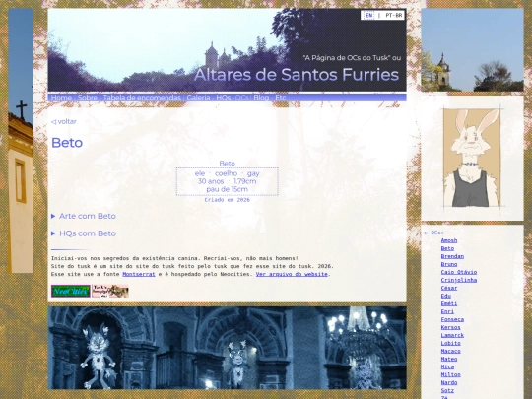Expand the Arte com Beto section

84,216
